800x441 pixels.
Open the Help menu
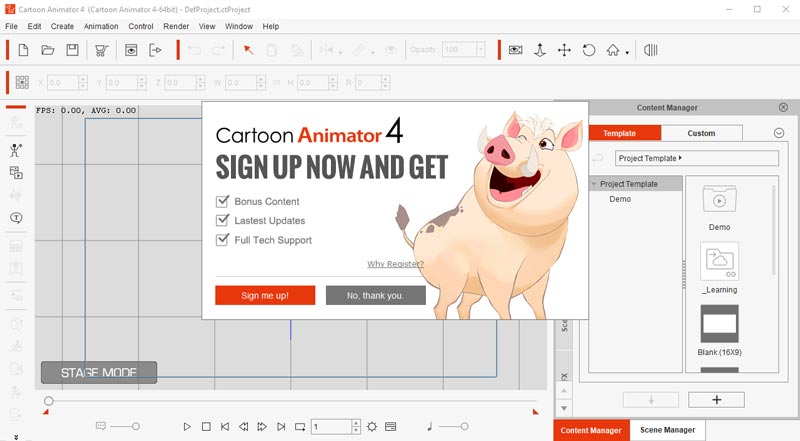coord(270,26)
